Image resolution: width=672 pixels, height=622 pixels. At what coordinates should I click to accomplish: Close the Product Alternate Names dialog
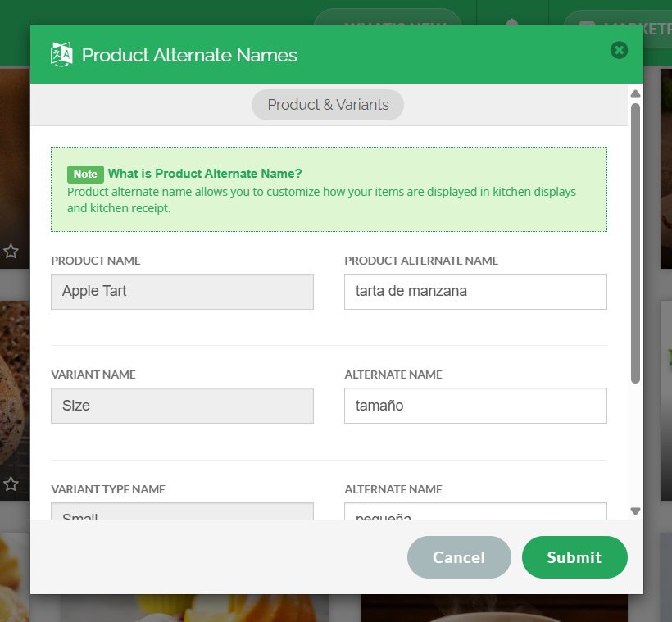click(619, 50)
